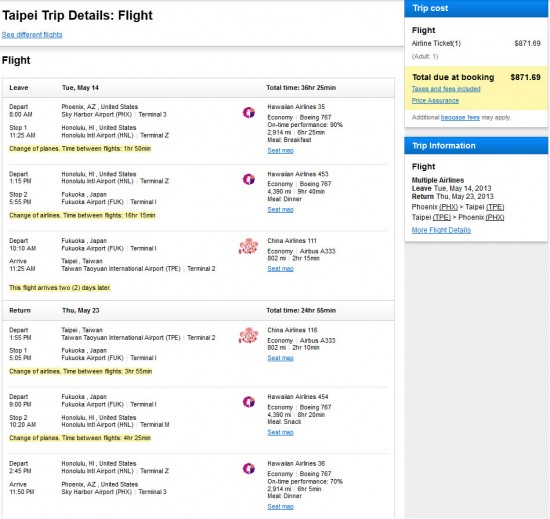Image resolution: width=550 pixels, height=519 pixels.
Task: Click the China Airlines 116 flower logo
Action: (248, 335)
